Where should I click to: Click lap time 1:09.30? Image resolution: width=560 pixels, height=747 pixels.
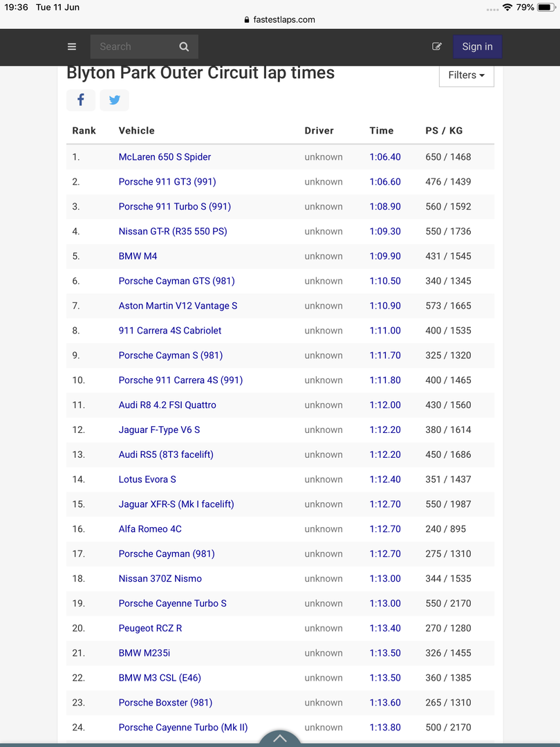click(x=385, y=231)
